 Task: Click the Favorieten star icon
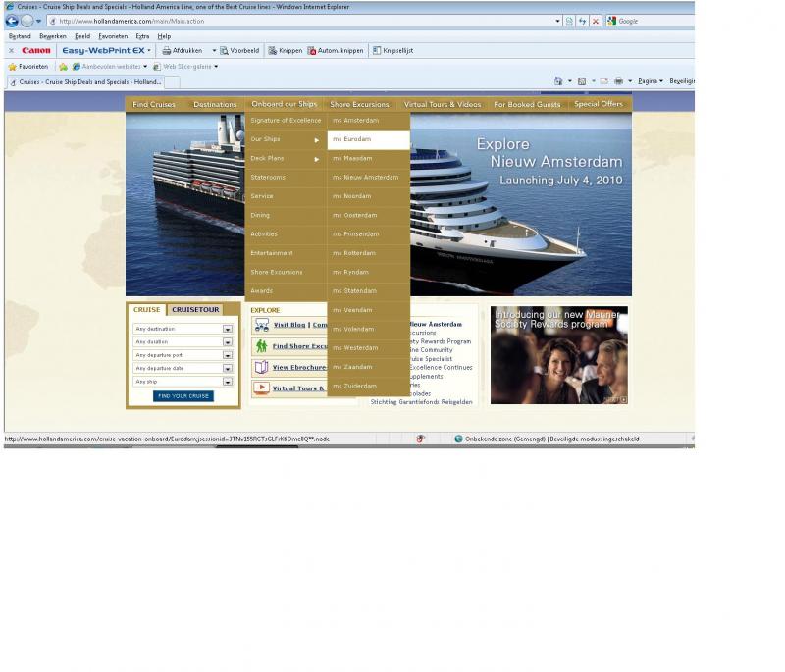[x=13, y=67]
